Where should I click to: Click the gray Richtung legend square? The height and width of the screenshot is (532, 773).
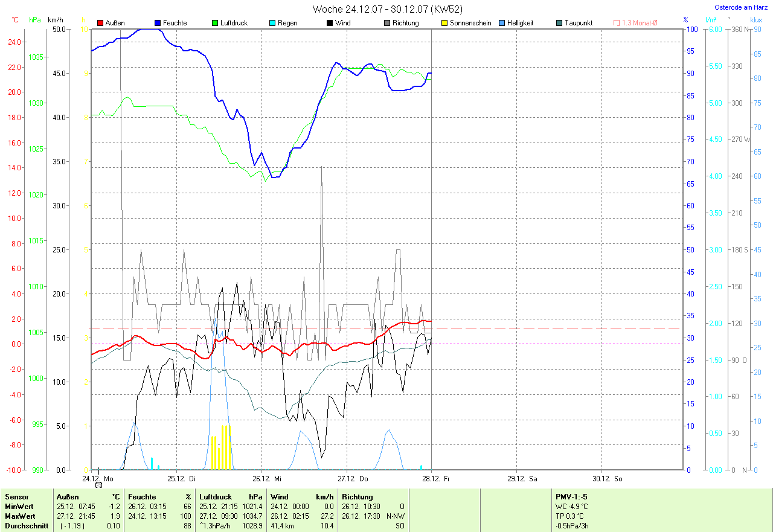pyautogui.click(x=387, y=23)
